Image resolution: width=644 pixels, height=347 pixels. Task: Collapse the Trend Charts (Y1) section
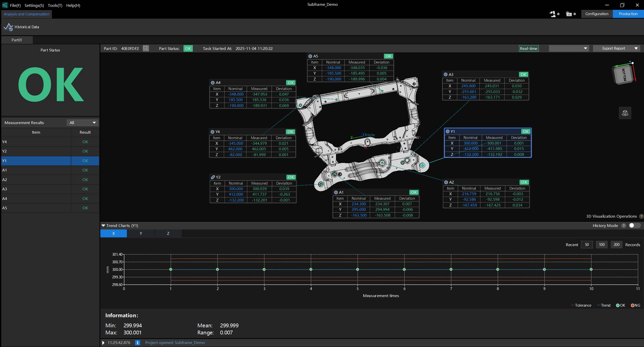(103, 225)
